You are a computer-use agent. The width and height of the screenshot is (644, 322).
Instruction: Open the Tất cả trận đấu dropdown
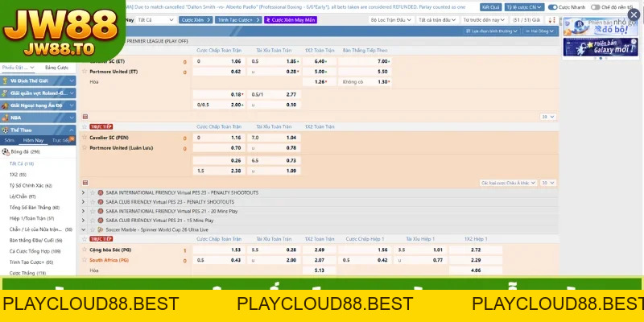coord(437,19)
